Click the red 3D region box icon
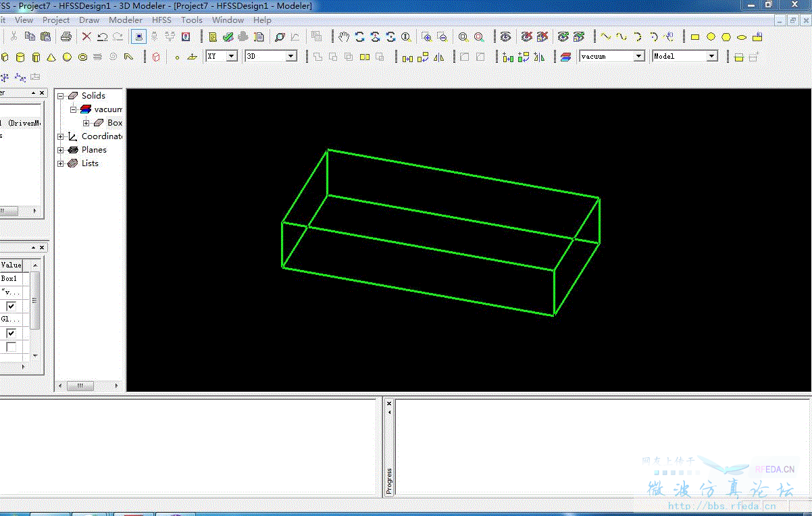Image resolution: width=812 pixels, height=516 pixels. click(156, 57)
